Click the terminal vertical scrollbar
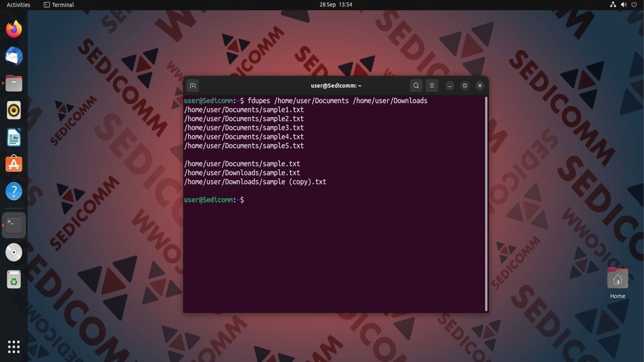Viewport: 644px width, 362px height. tap(486, 204)
